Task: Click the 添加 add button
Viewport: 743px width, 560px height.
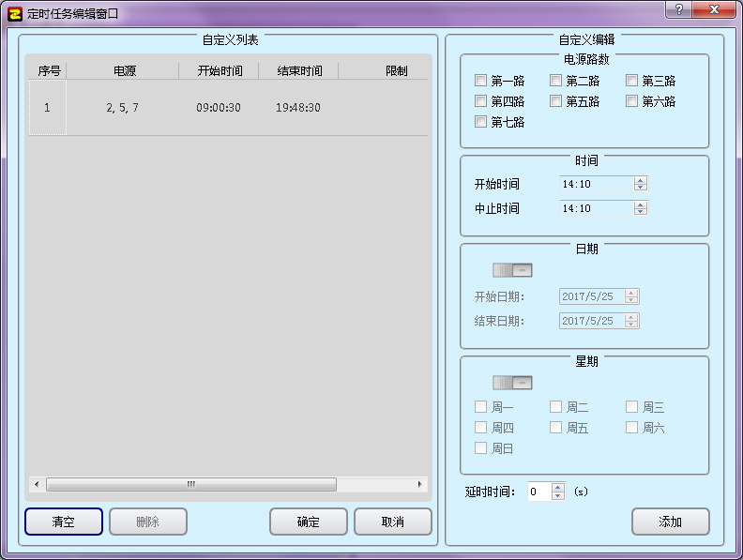Action: tap(670, 522)
